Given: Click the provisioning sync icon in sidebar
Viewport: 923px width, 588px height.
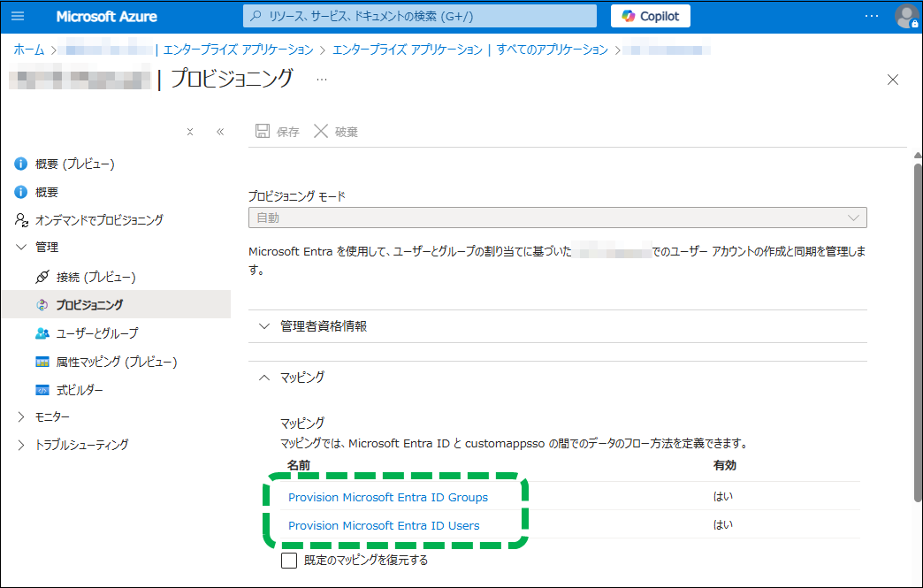Looking at the screenshot, I should coord(42,305).
